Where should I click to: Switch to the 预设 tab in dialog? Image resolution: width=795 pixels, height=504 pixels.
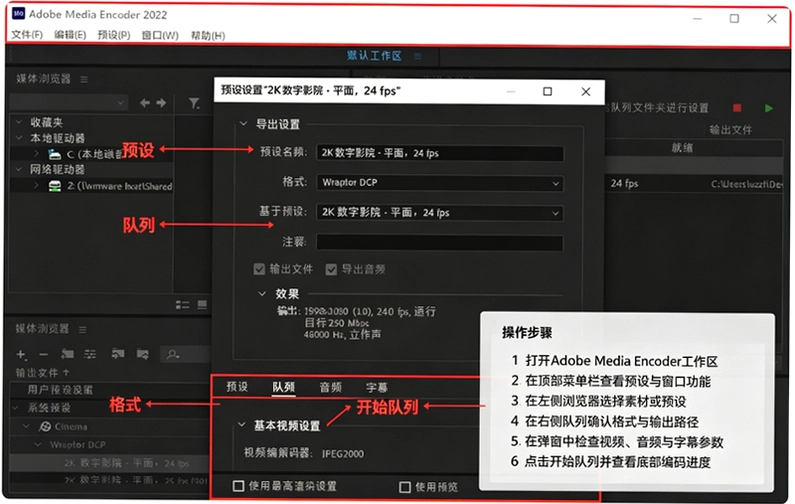(237, 387)
